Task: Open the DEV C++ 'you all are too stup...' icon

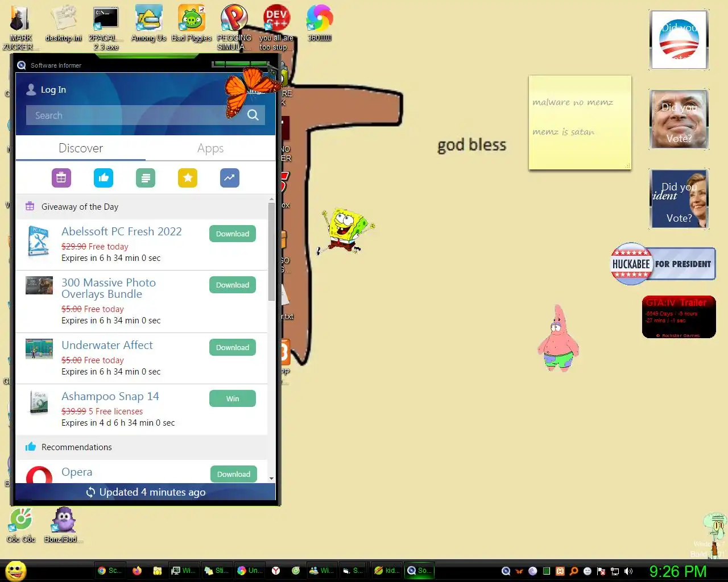Action: pos(276,27)
